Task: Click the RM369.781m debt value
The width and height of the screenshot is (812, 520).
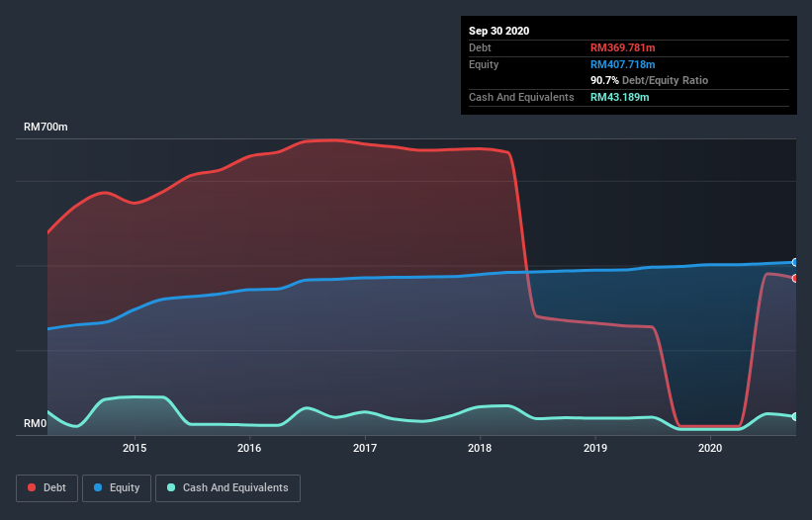Action: tap(622, 47)
